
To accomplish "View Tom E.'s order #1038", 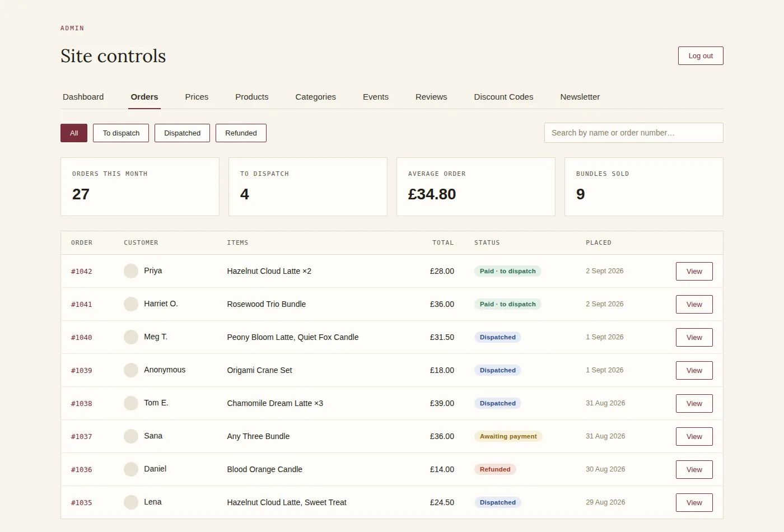I will [694, 404].
